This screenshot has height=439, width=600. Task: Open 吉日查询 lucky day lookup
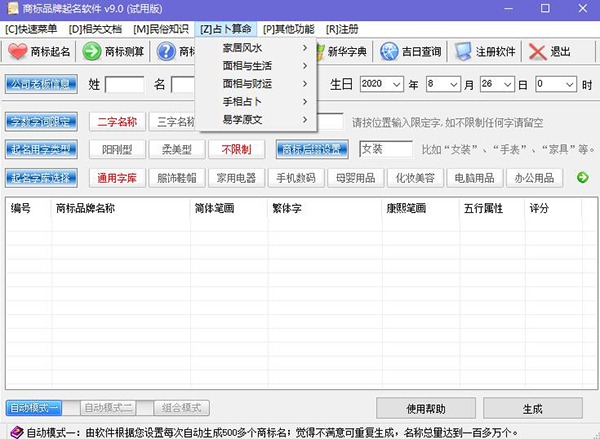[x=410, y=52]
